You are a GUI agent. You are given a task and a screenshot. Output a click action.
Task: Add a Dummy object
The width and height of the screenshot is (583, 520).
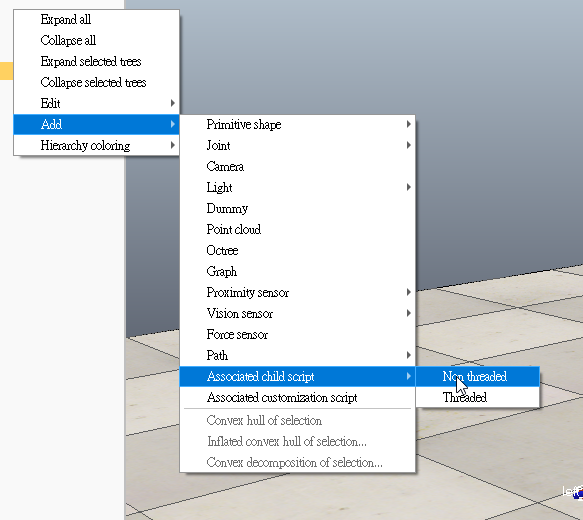pos(297,208)
